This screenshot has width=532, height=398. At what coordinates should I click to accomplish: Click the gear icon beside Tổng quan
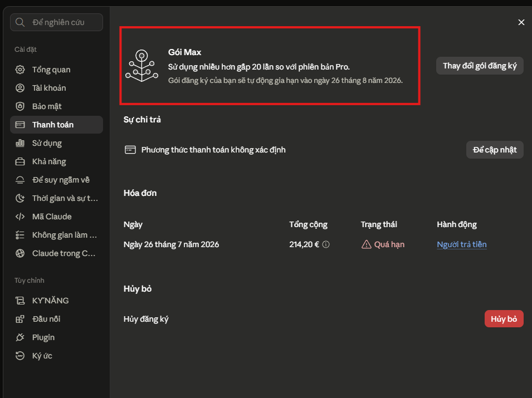click(x=20, y=70)
